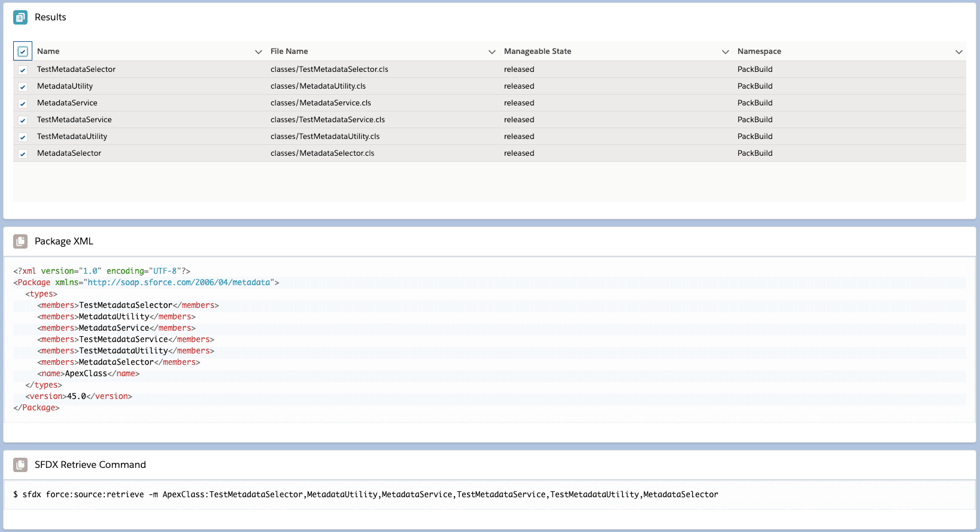Click the MetadataUtility members XML line
Screen dimensions: 980x532
coord(116,317)
